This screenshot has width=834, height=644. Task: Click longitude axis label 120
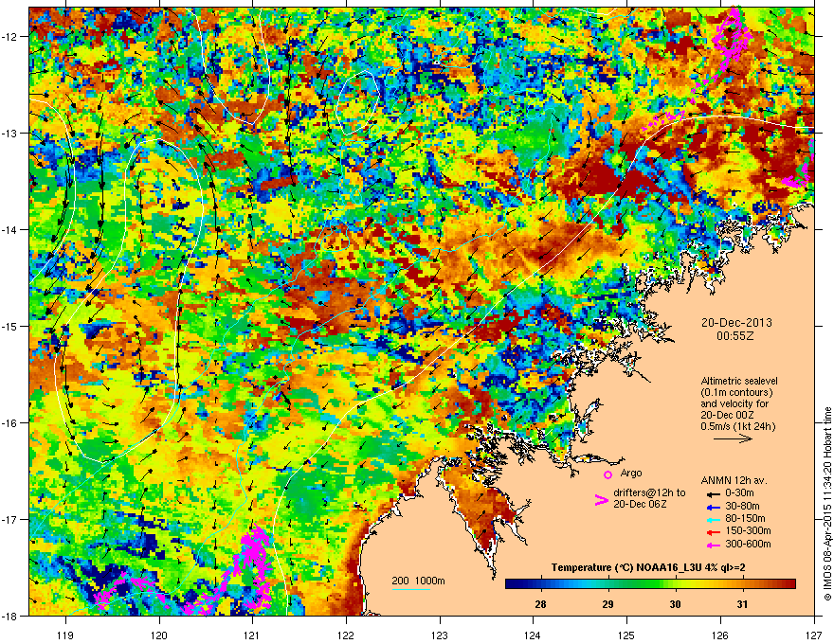click(159, 635)
